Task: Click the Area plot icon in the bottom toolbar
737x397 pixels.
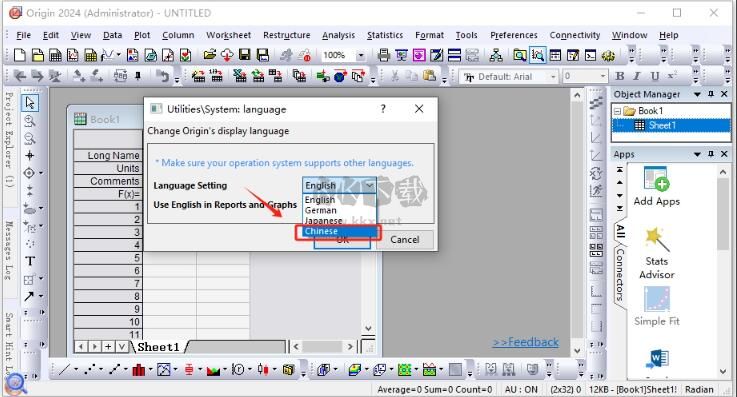Action: point(213,370)
